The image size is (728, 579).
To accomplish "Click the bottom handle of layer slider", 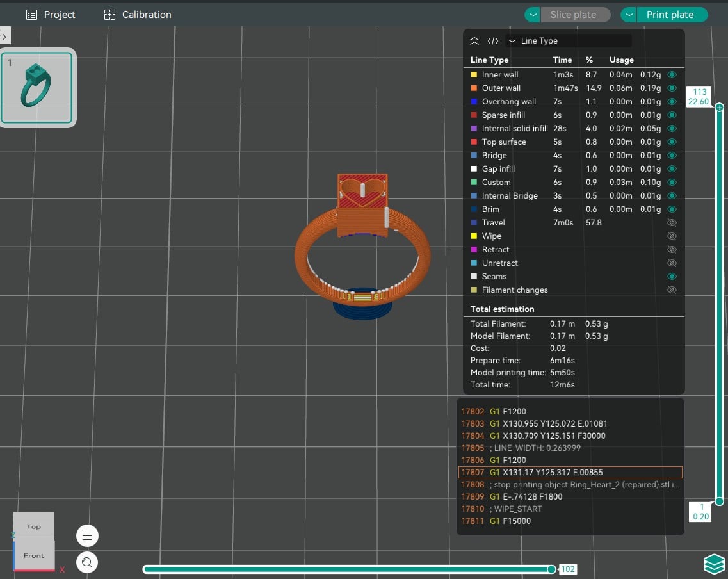I will 719,502.
